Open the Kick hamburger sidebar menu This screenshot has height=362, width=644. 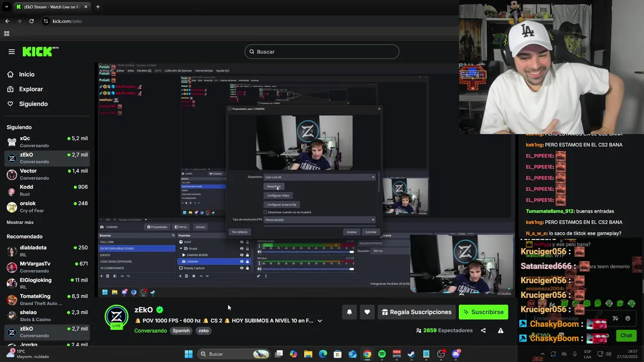pos(12,52)
